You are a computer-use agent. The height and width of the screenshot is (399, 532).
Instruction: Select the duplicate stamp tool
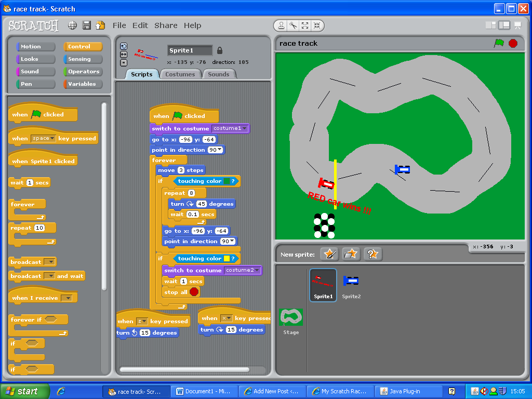tap(281, 25)
